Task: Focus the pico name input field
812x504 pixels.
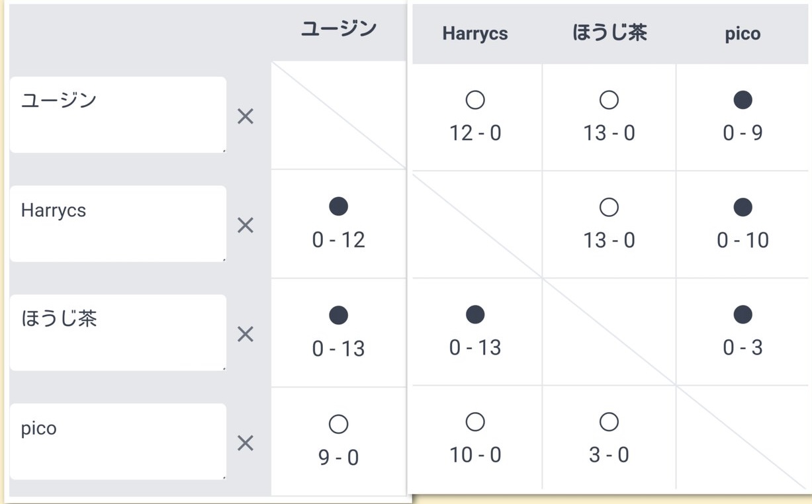Action: (118, 441)
